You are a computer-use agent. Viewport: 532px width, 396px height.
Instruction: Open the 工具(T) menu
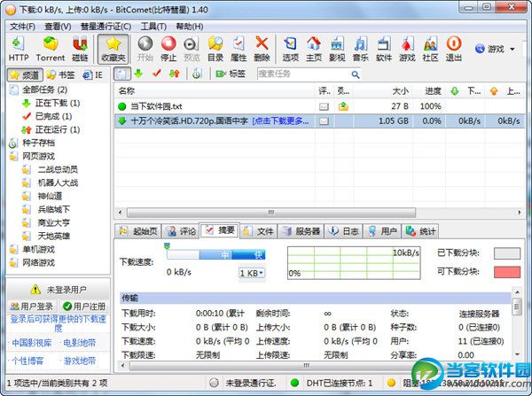(x=153, y=27)
